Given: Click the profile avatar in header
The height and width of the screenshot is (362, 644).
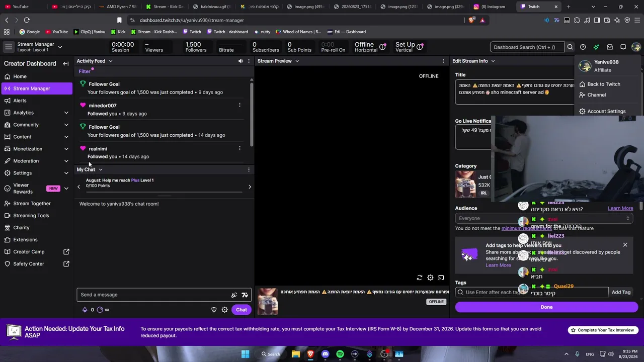Looking at the screenshot, I should click(x=636, y=47).
